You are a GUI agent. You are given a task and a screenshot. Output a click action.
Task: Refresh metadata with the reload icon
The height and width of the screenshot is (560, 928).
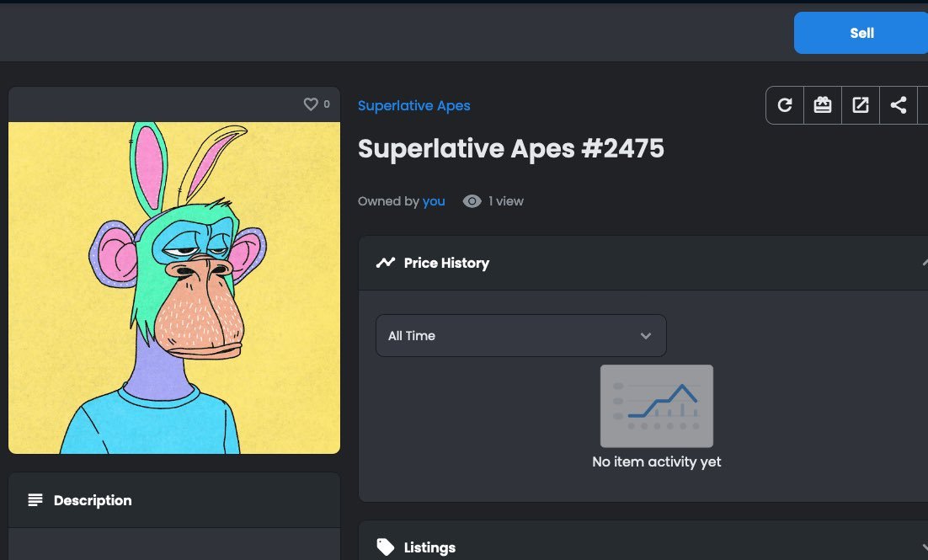(785, 105)
